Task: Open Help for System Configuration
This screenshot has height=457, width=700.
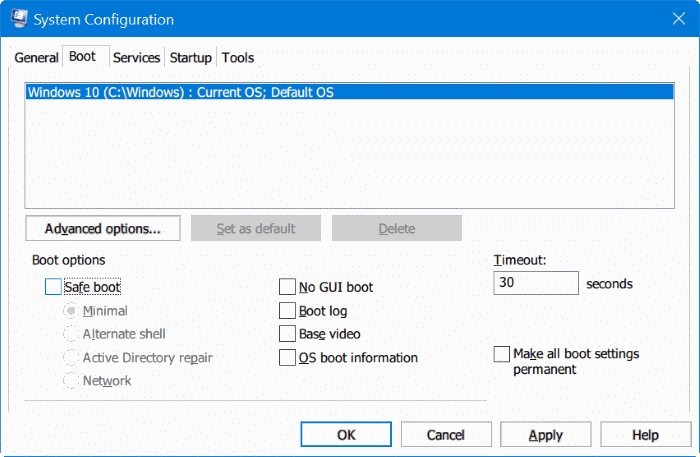Action: tap(645, 434)
